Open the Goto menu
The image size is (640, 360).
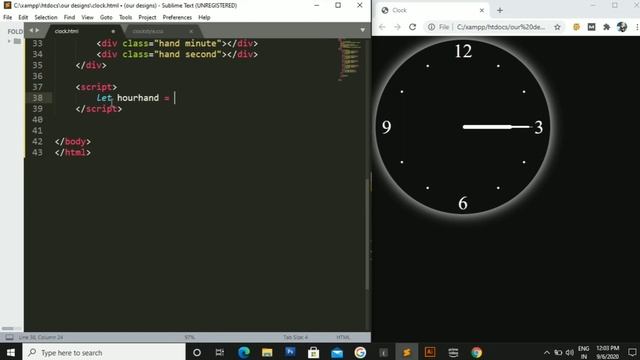106,18
